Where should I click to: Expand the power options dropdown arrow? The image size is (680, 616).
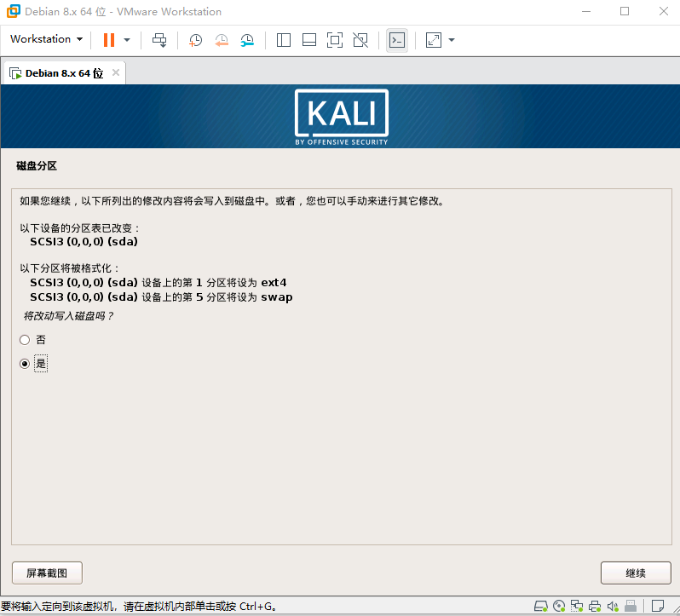(127, 40)
